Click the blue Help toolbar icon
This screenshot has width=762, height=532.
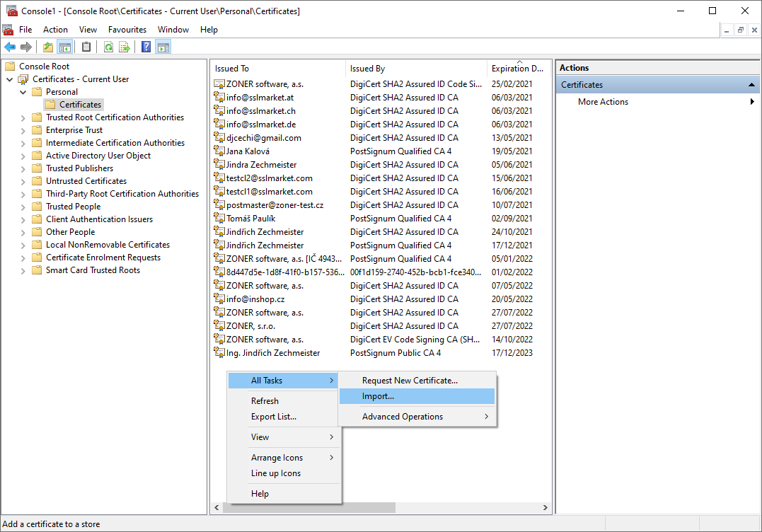pos(146,47)
